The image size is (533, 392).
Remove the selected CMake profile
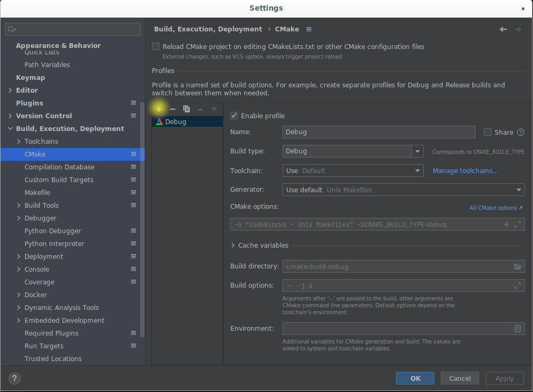pos(173,109)
